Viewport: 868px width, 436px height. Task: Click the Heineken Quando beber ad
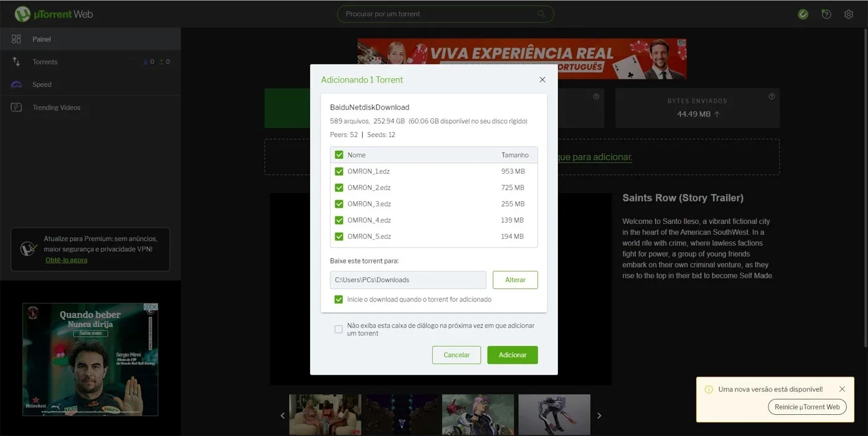coord(90,359)
